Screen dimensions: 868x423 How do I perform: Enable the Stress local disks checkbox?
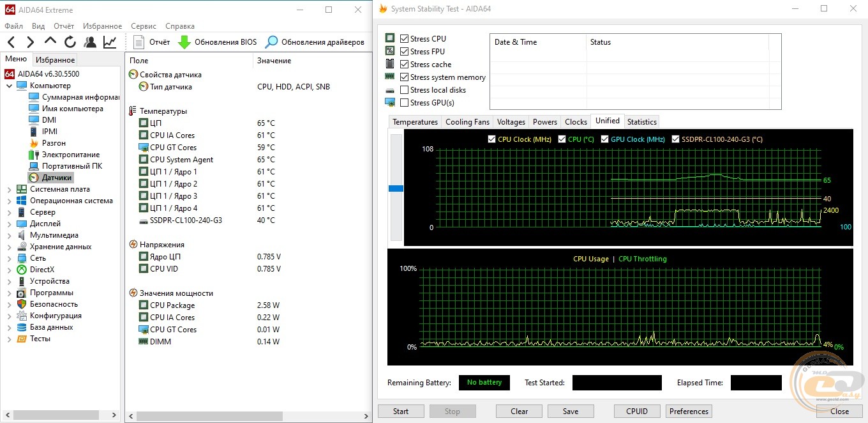pos(404,90)
